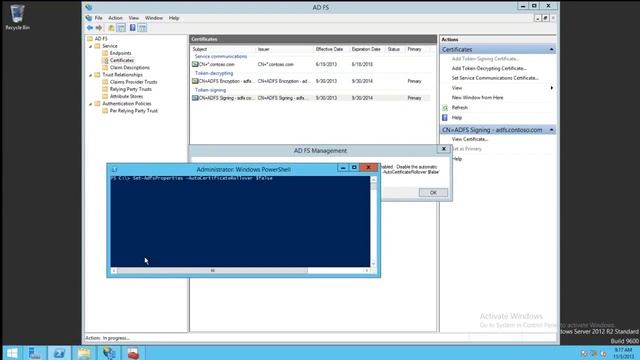Viewport: 640px width, 360px height.
Task: Click the PowerShell horizontal scrollbar thumb
Action: click(212, 271)
